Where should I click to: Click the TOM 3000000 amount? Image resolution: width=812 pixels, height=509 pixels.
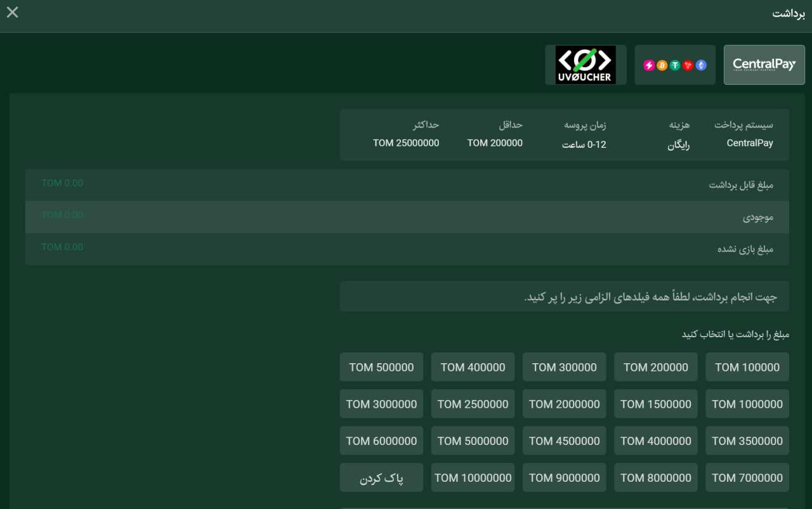381,404
